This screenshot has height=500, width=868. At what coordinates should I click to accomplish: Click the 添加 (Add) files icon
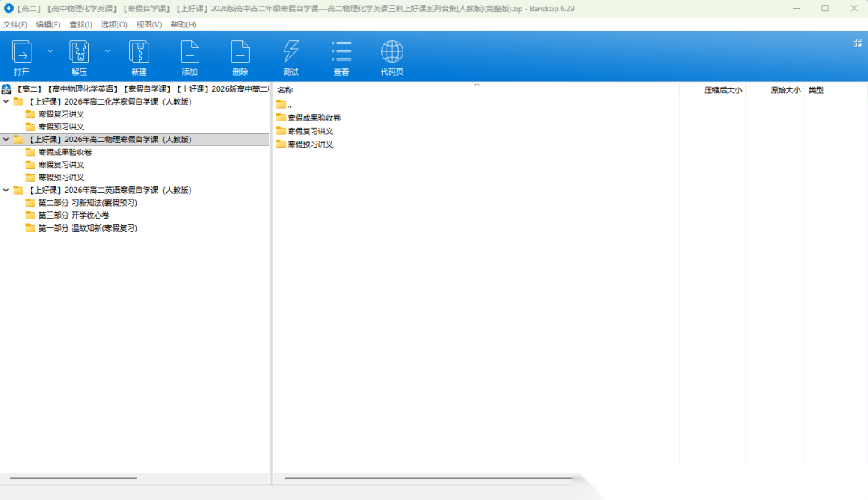pyautogui.click(x=190, y=53)
